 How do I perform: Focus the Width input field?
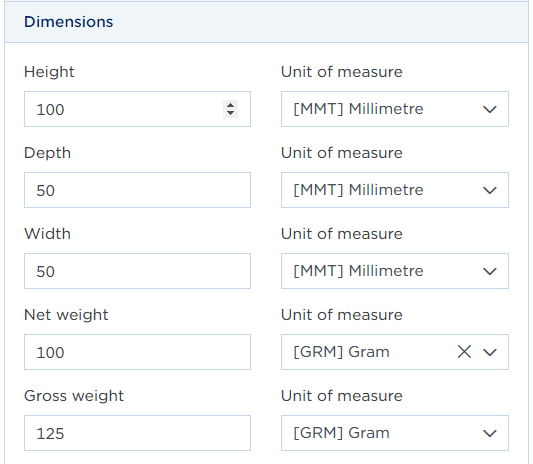[x=137, y=271]
